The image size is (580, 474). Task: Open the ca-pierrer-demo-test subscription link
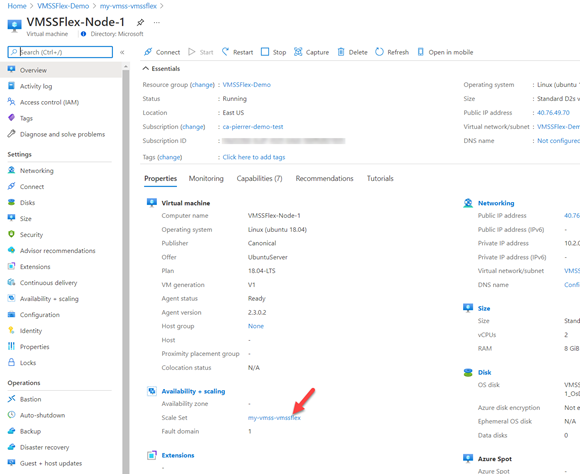coord(253,127)
